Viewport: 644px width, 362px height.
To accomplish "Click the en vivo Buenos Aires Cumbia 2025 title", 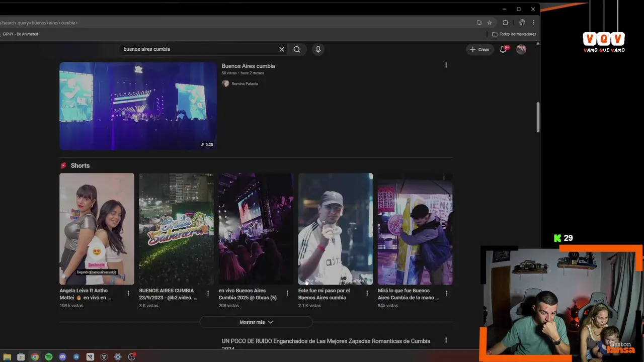I will 248,294.
